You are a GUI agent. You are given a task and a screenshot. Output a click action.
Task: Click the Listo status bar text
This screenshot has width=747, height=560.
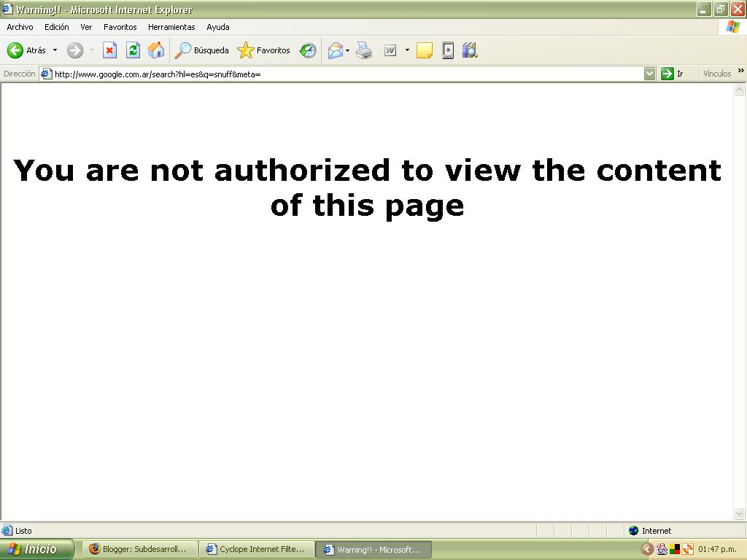pyautogui.click(x=23, y=531)
